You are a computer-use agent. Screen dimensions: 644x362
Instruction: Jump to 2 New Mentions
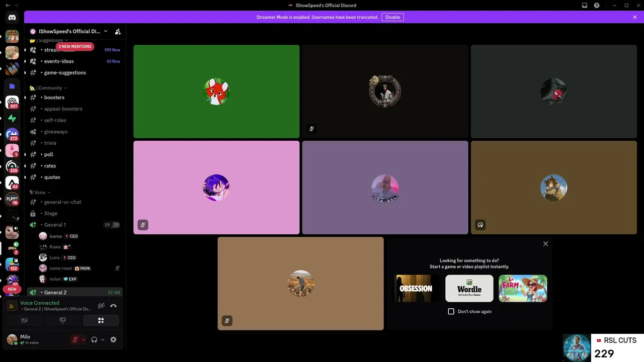point(75,46)
